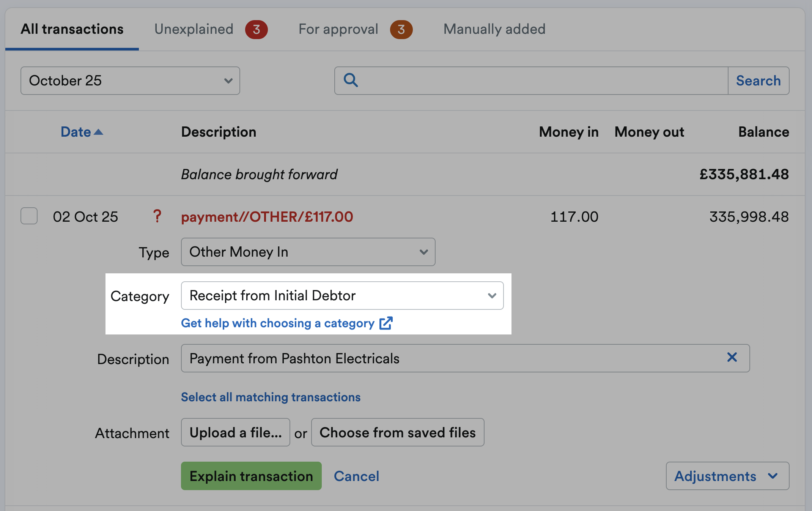This screenshot has height=511, width=812.
Task: Click the Money out column header
Action: click(649, 132)
